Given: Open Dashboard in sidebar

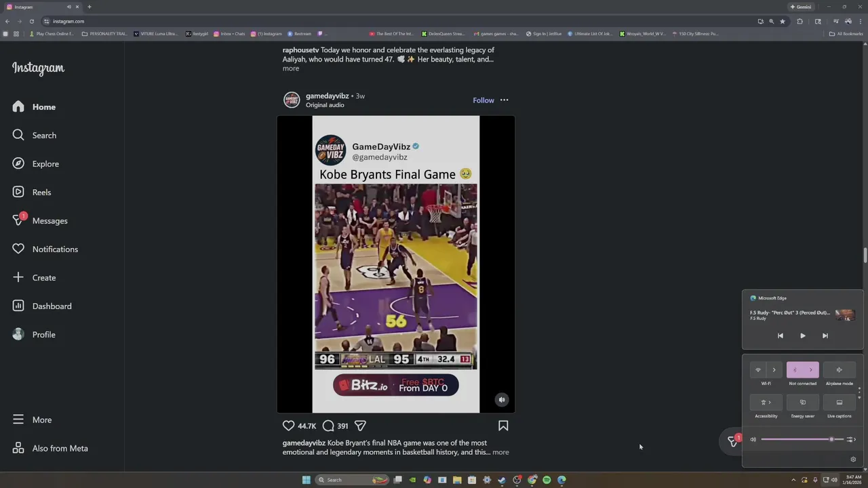Looking at the screenshot, I should pyautogui.click(x=41, y=306).
